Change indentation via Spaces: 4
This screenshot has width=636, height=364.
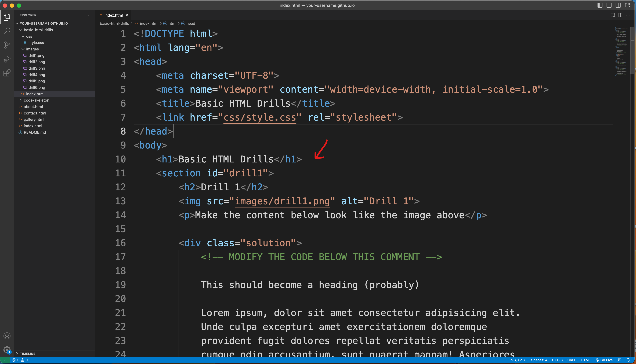pyautogui.click(x=539, y=360)
